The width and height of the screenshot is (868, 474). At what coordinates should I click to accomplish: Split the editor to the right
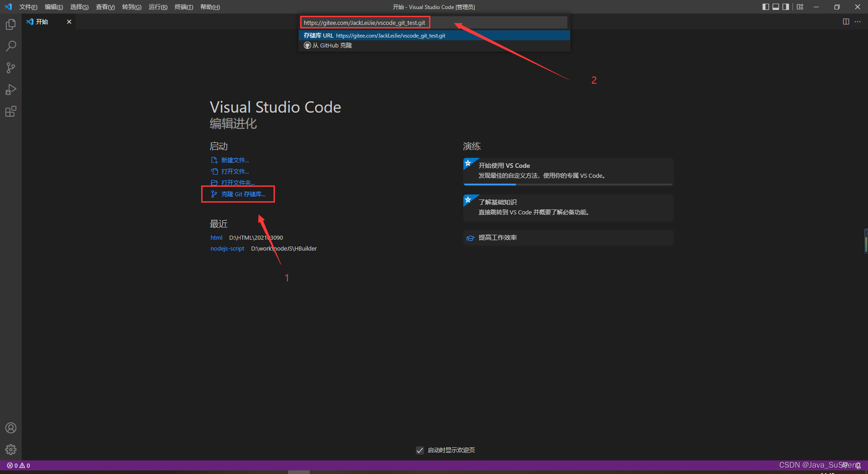click(846, 22)
